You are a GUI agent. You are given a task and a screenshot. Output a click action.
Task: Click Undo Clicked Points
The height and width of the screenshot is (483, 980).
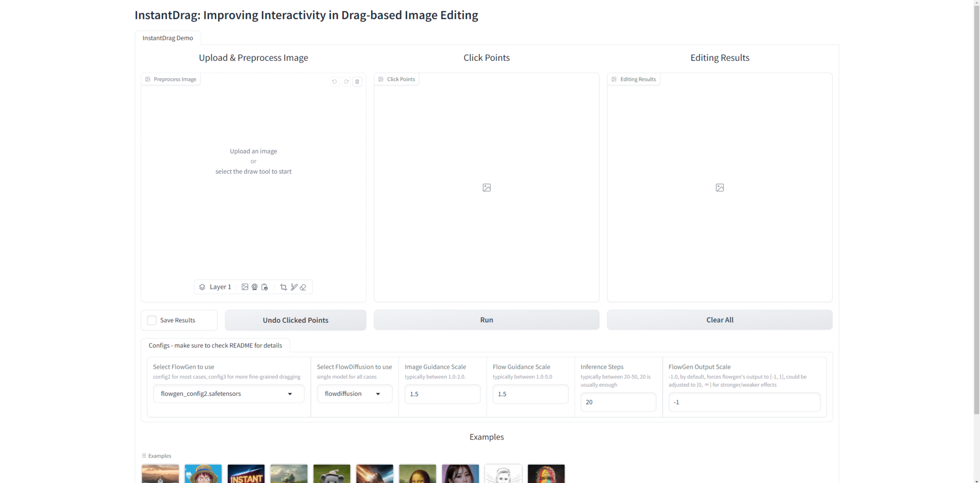(x=295, y=320)
